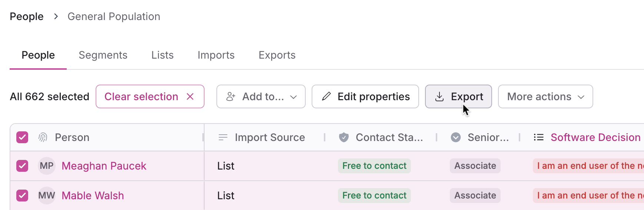Expand the More actions dropdown
The width and height of the screenshot is (644, 210).
pyautogui.click(x=545, y=97)
